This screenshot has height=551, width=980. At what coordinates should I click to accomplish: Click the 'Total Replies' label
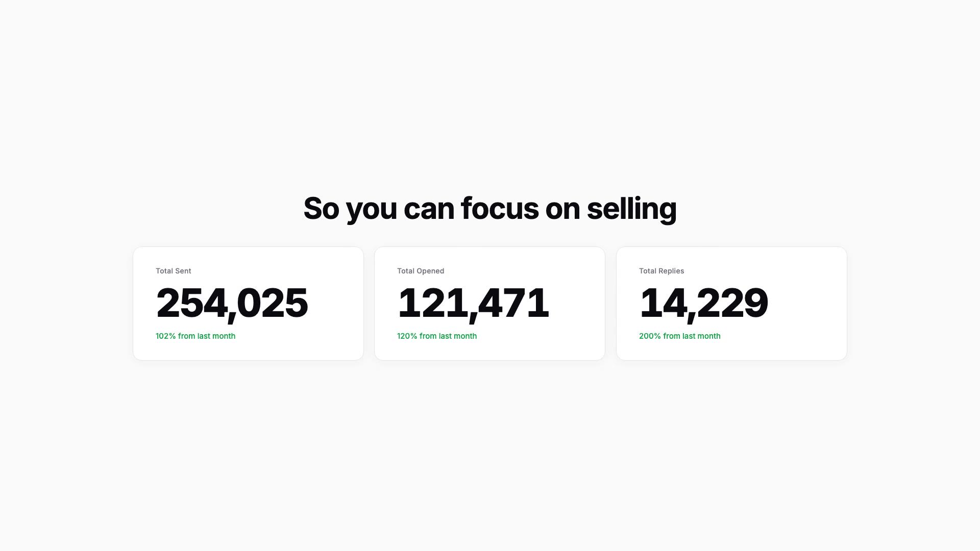pyautogui.click(x=661, y=271)
